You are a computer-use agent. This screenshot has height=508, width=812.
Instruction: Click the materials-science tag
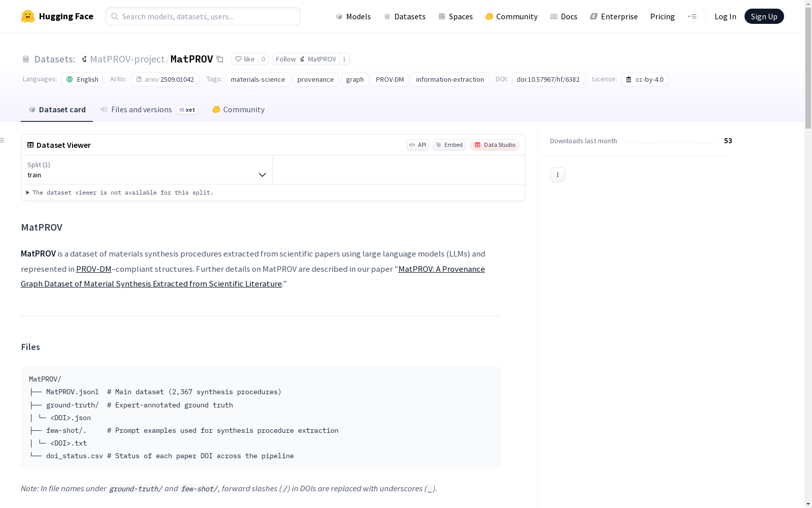pos(258,79)
